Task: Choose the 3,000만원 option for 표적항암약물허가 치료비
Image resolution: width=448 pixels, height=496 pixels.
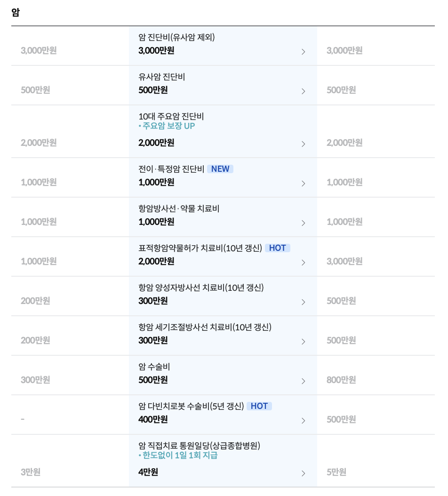Action: point(344,261)
